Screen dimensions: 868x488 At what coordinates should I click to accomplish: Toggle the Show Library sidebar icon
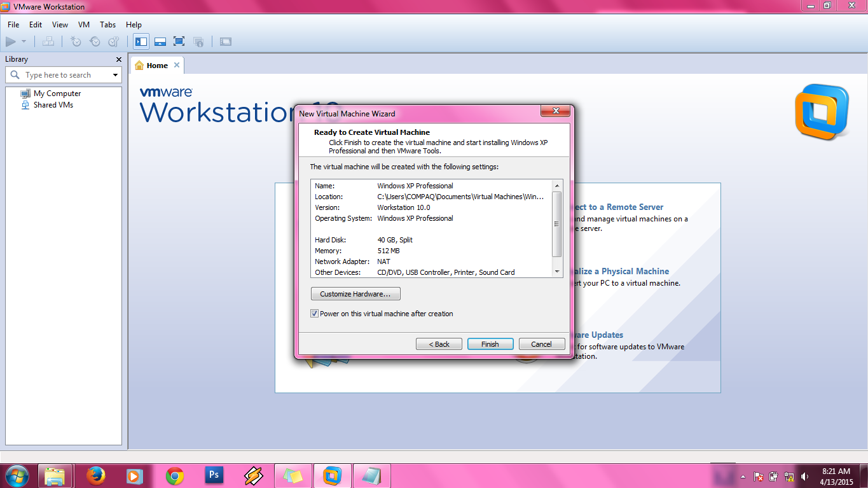coord(141,41)
